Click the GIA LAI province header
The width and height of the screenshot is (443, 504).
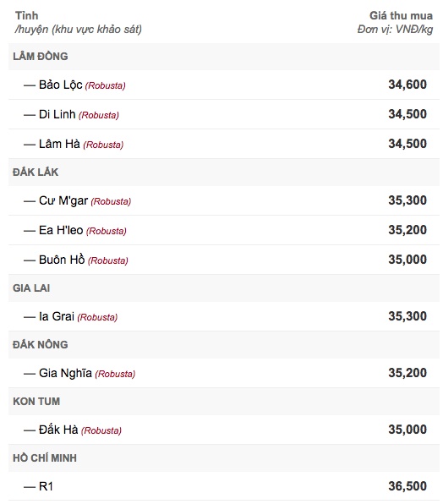coord(31,288)
